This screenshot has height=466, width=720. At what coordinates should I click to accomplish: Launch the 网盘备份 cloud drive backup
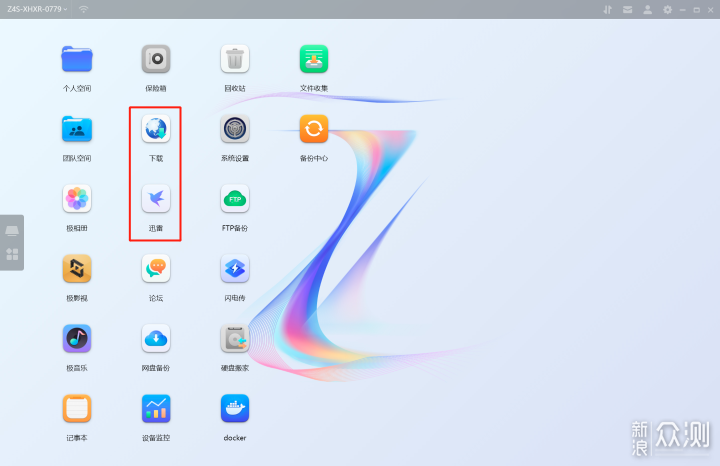pos(156,338)
